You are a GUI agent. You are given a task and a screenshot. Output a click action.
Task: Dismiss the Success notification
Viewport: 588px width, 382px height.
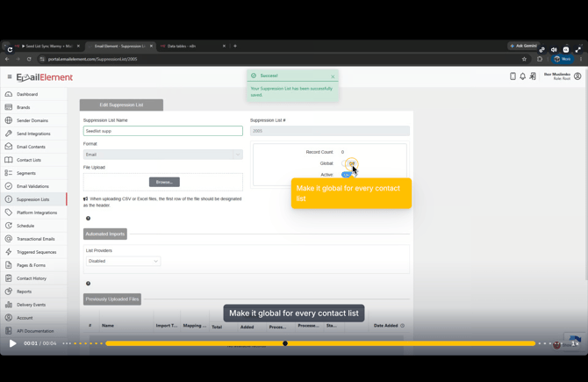pyautogui.click(x=333, y=76)
